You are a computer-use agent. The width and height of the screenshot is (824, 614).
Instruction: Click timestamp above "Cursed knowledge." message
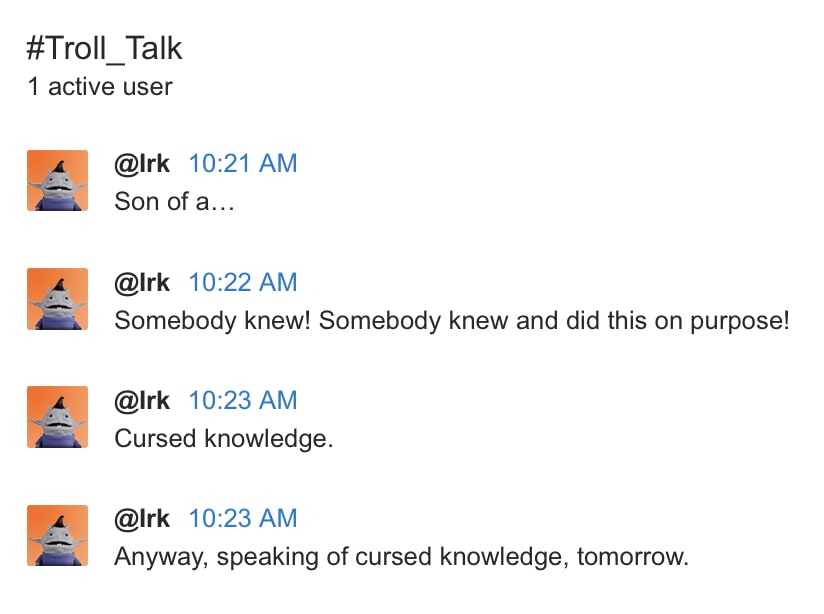click(243, 400)
